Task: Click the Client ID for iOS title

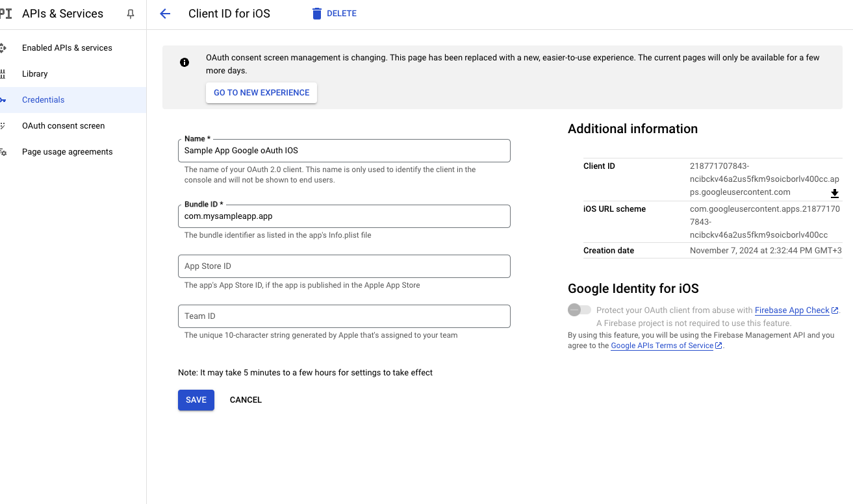Action: pyautogui.click(x=229, y=14)
